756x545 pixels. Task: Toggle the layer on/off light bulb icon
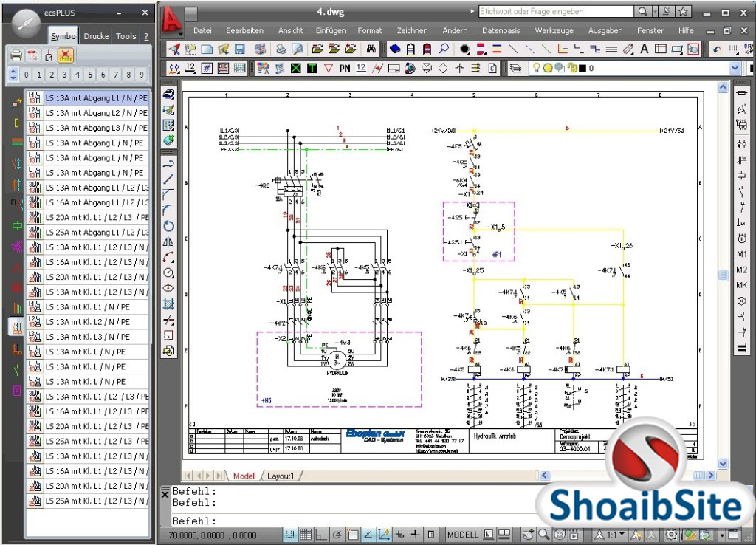(536, 68)
